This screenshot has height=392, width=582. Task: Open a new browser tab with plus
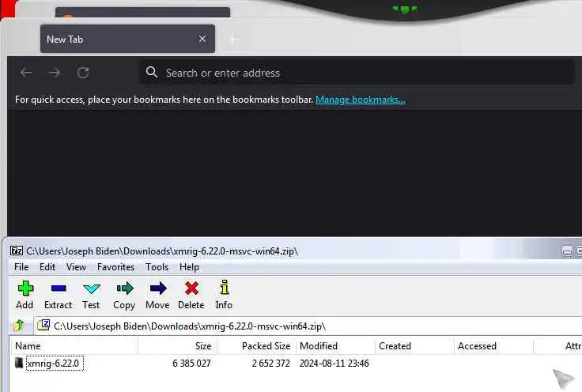[x=232, y=39]
